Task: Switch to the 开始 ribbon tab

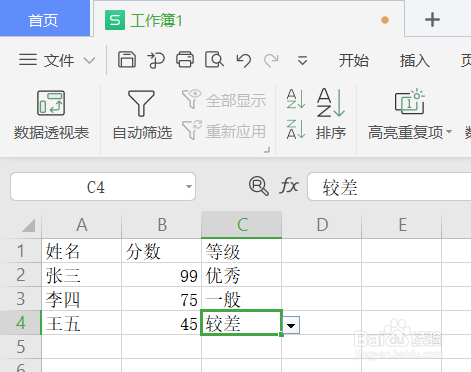Action: pos(354,61)
